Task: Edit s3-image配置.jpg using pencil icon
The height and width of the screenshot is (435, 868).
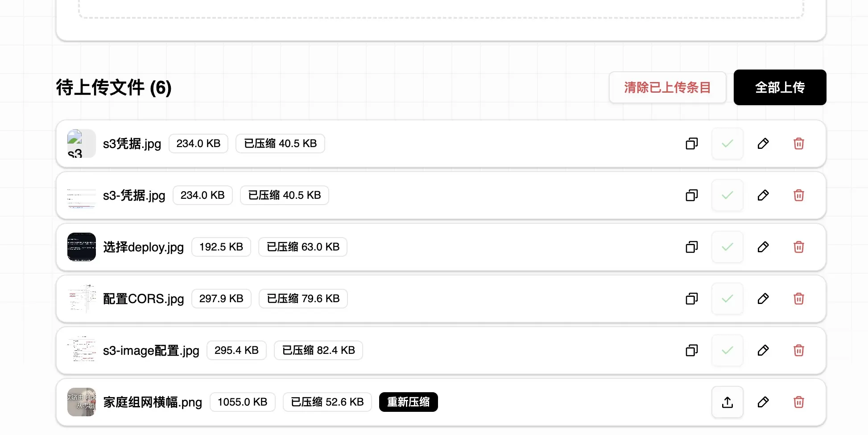Action: click(x=763, y=350)
